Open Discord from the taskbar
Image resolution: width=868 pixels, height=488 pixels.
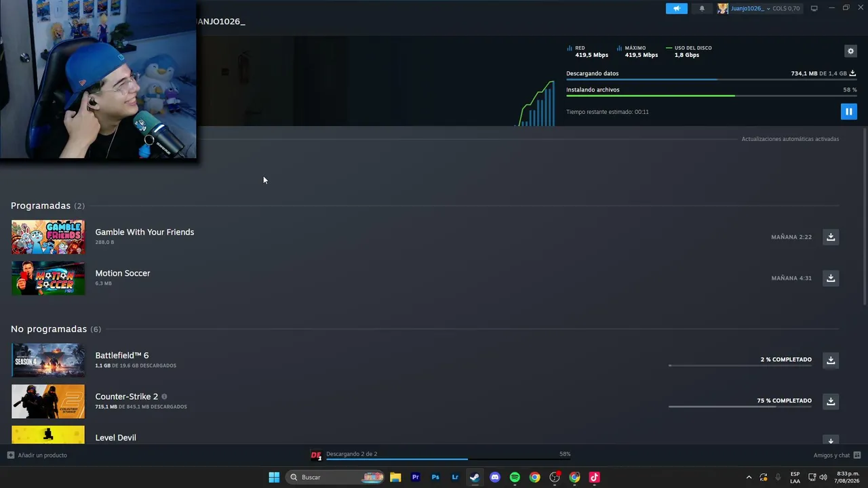[495, 477]
